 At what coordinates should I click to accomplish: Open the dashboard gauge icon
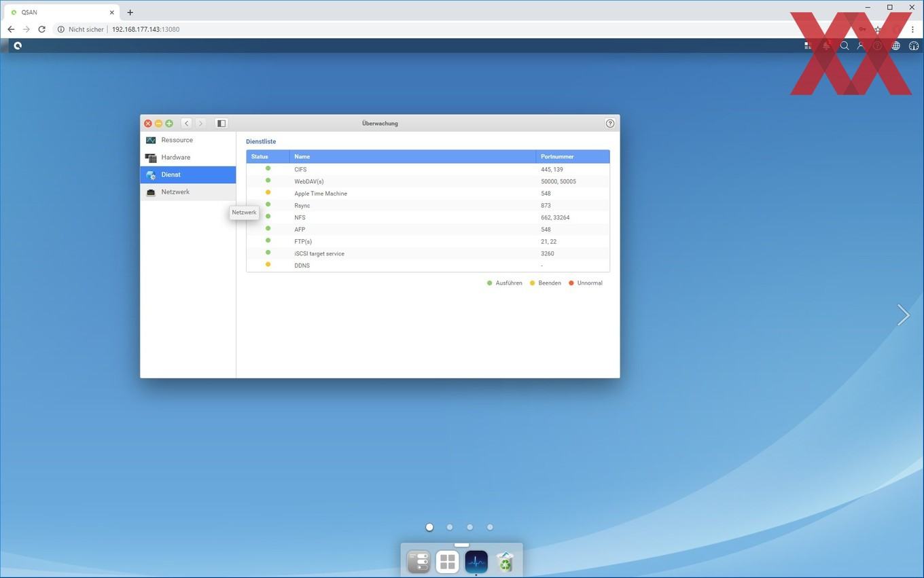tap(913, 46)
